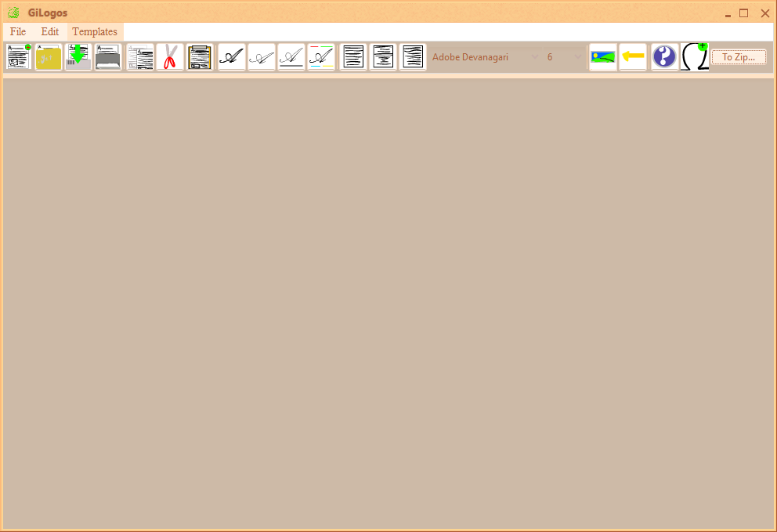Viewport: 777px width, 532px height.
Task: Select the green import arrow icon
Action: tap(78, 56)
